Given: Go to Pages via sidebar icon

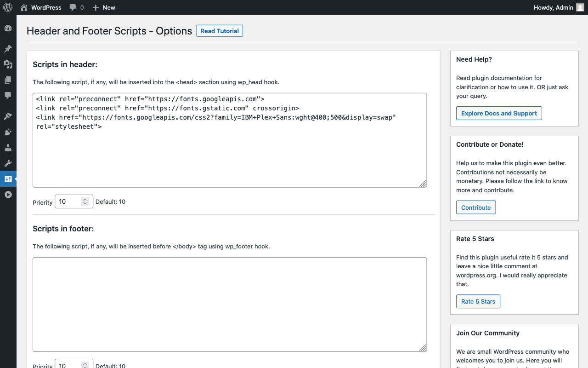Looking at the screenshot, I should coord(8,80).
